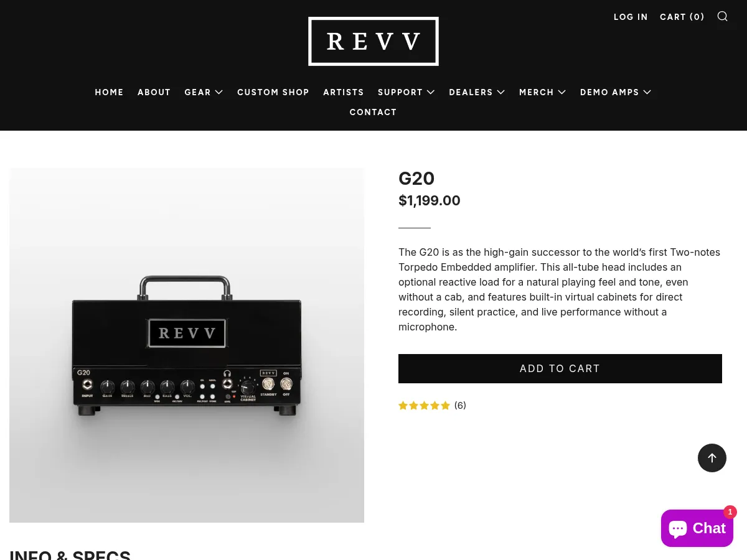The width and height of the screenshot is (747, 560).
Task: Click the first rating star
Action: click(403, 405)
